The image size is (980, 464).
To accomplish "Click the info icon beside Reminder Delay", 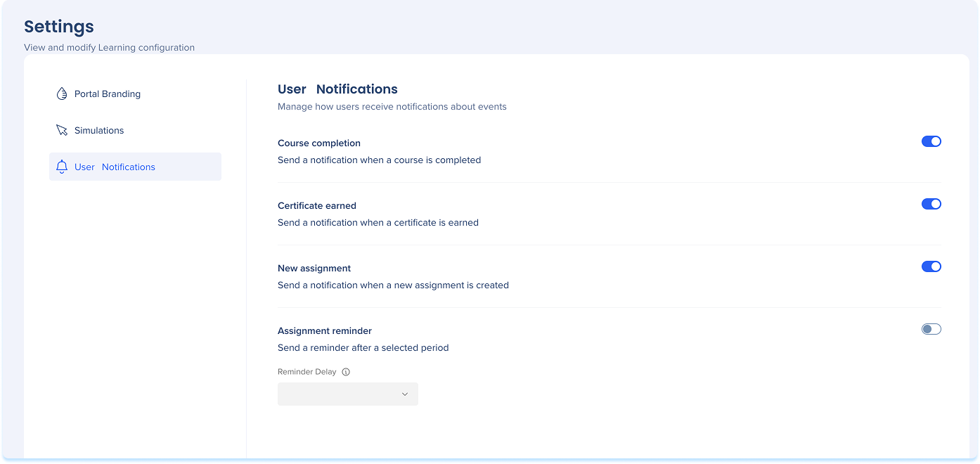I will tap(346, 372).
